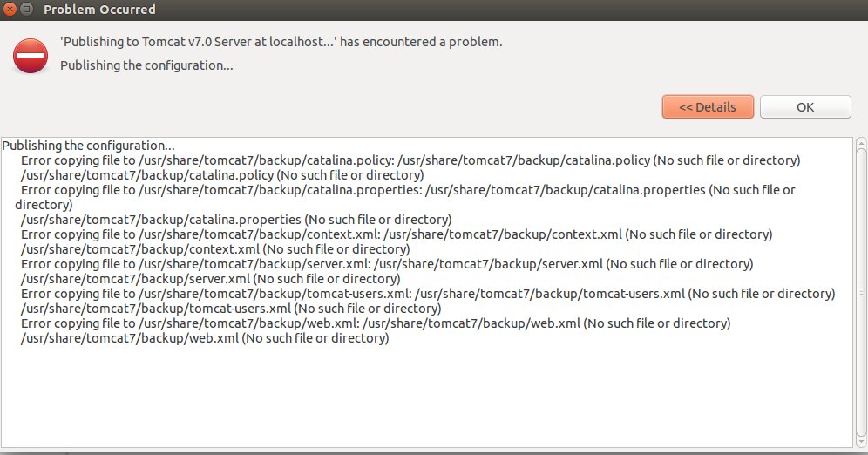Viewport: 868px width, 455px height.
Task: Select '/usr/share/tomcat7/backup/tomcat-users.xml (No such' short line
Action: [232, 309]
